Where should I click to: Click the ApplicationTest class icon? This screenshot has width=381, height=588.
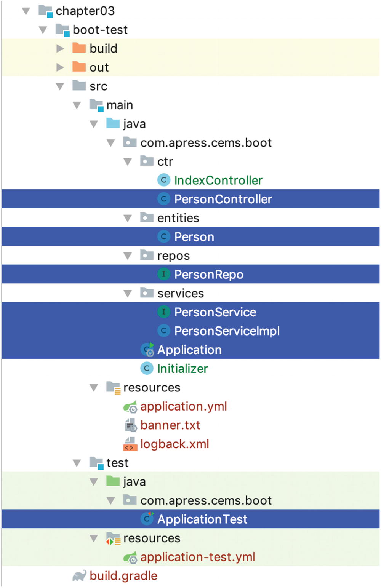[147, 519]
